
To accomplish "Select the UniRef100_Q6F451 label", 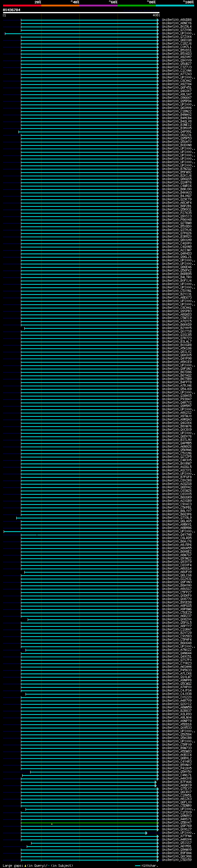I will (177, 88).
